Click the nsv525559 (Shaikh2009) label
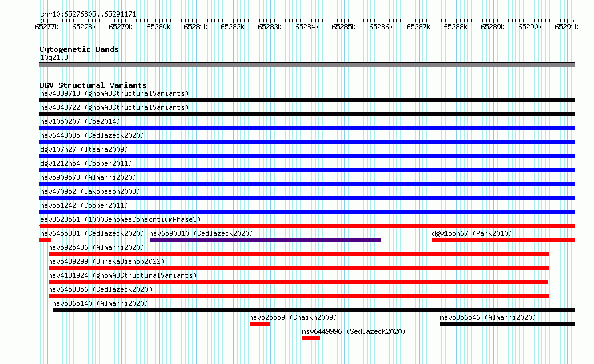This screenshot has height=364, width=594. pyautogui.click(x=293, y=317)
